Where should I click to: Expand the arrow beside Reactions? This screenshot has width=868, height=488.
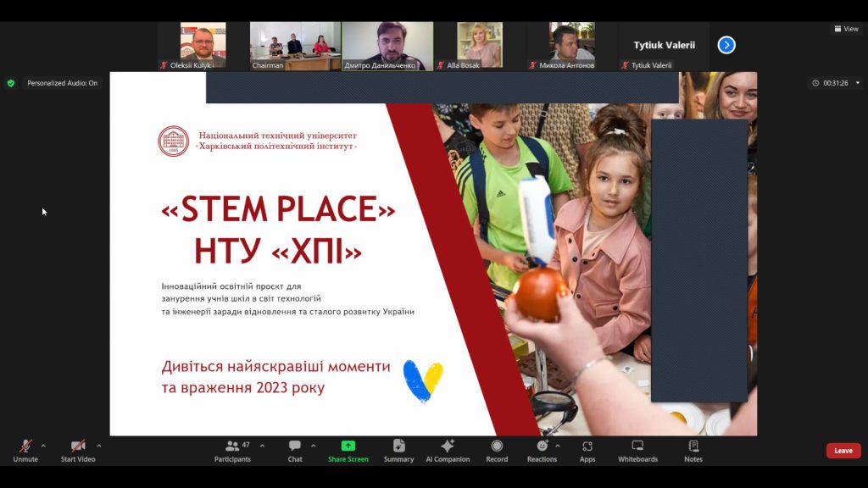(558, 446)
